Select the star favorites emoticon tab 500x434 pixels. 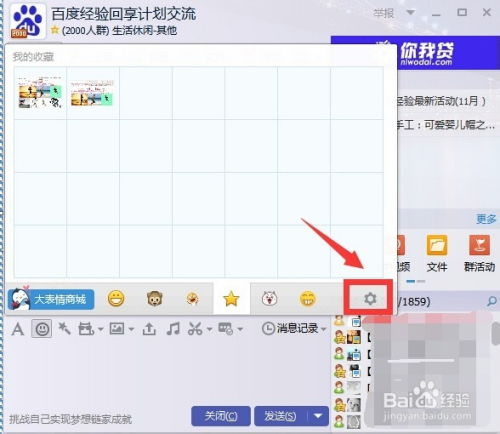coord(231,299)
